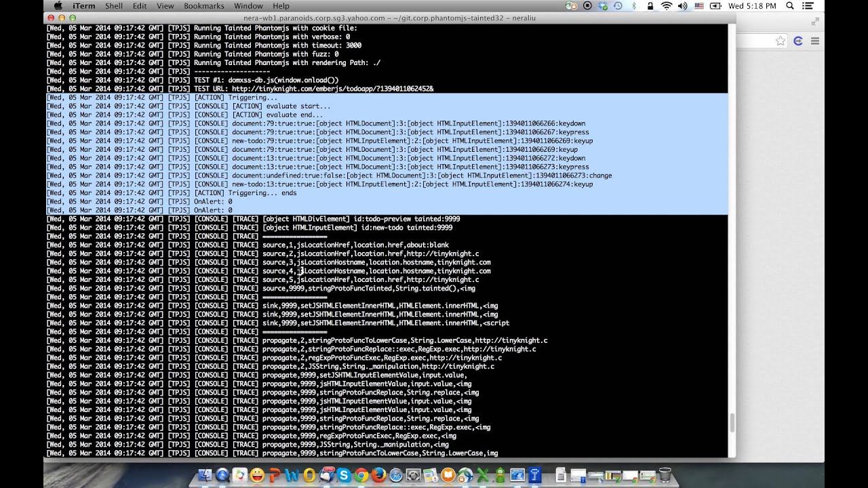The height and width of the screenshot is (488, 868).
Task: Click the Wi-Fi status icon
Action: click(667, 5)
